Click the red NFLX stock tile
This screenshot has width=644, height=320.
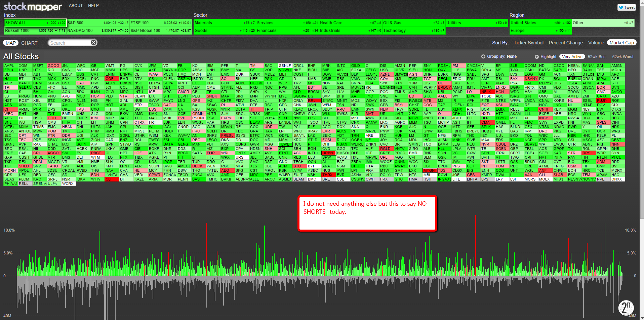(x=487, y=92)
